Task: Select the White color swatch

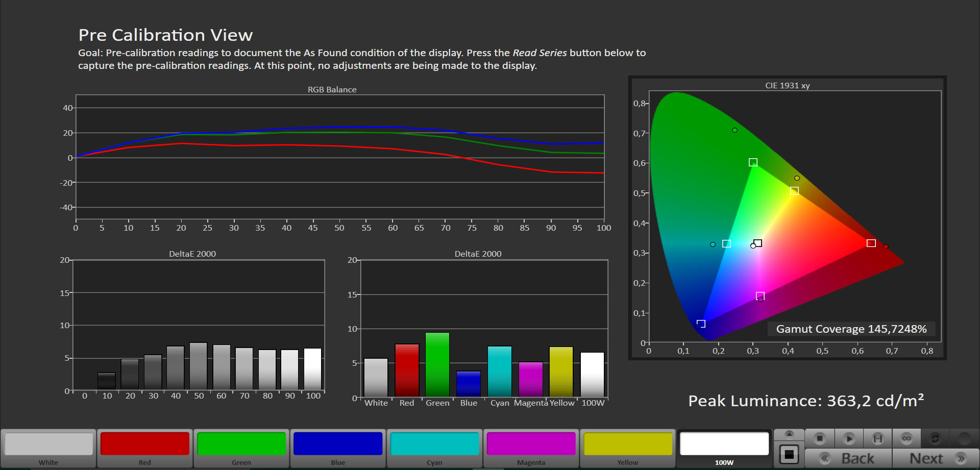Action: pos(48,444)
